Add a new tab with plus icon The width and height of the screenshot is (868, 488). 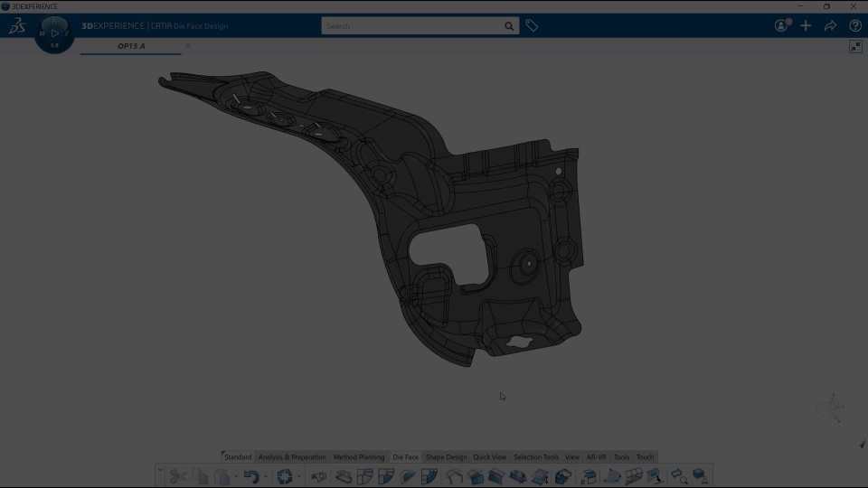(x=188, y=46)
